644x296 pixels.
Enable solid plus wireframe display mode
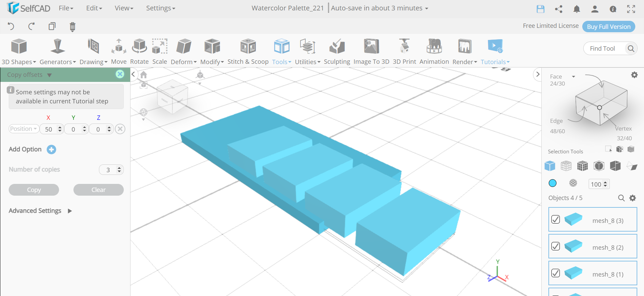click(583, 166)
